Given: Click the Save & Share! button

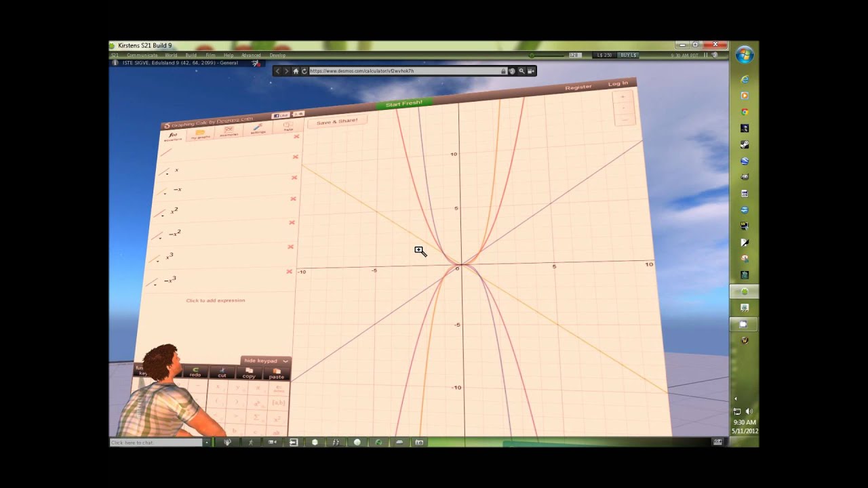Looking at the screenshot, I should tap(337, 121).
